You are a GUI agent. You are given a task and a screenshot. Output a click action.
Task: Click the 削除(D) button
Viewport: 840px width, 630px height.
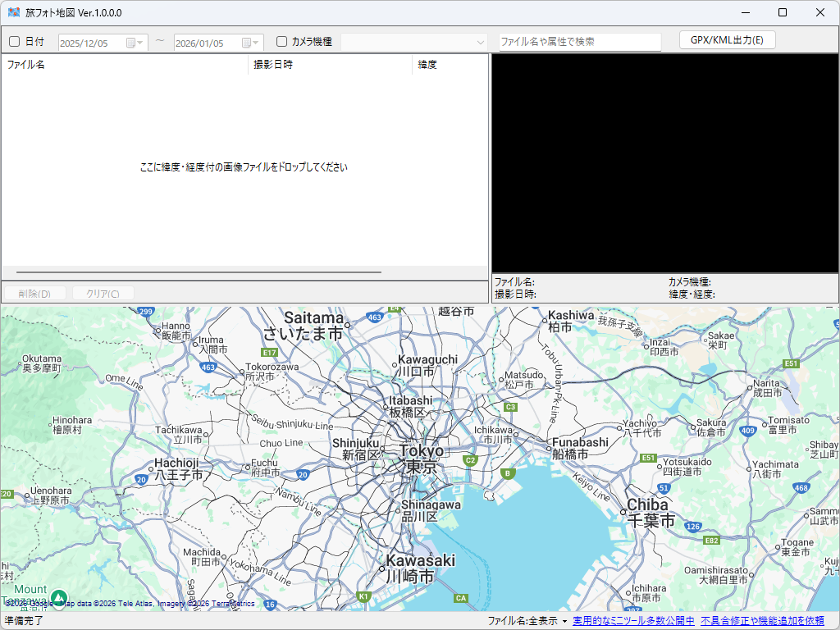(x=34, y=293)
